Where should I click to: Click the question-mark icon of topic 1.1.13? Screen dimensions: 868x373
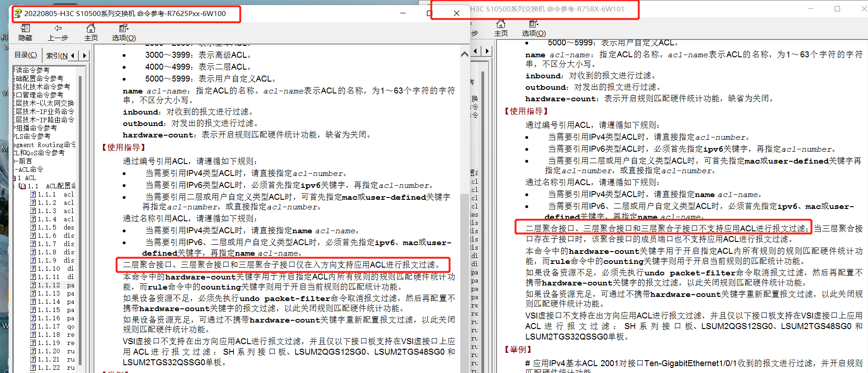[33, 293]
